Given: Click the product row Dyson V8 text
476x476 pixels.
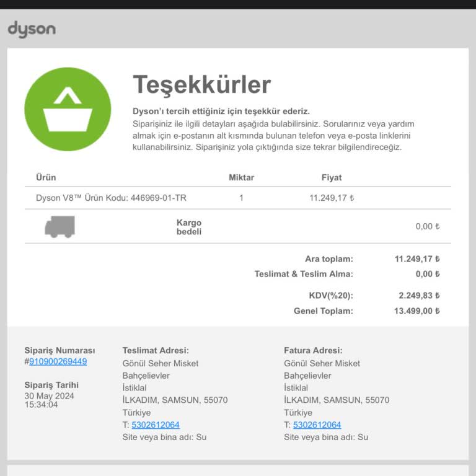Looking at the screenshot, I should tap(111, 198).
